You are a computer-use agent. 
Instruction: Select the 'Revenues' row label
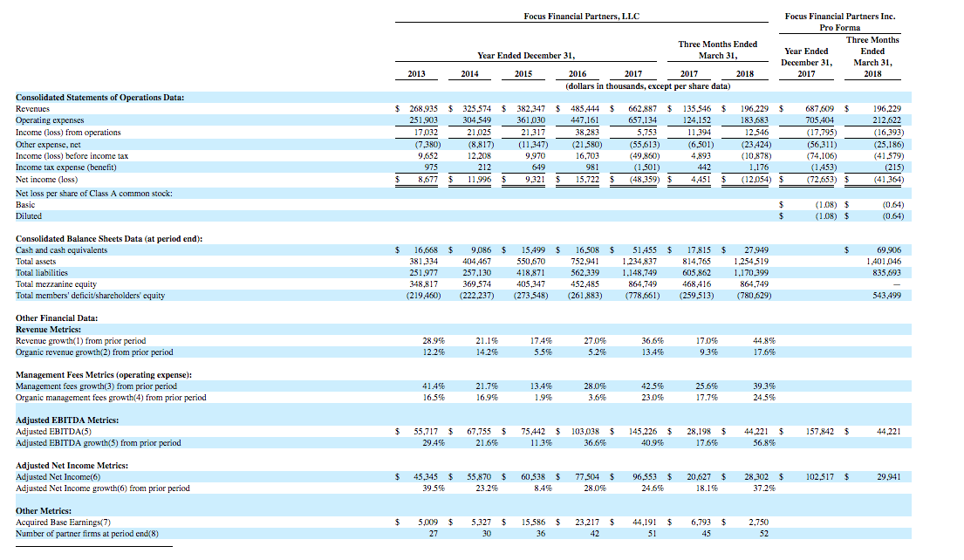pos(32,109)
